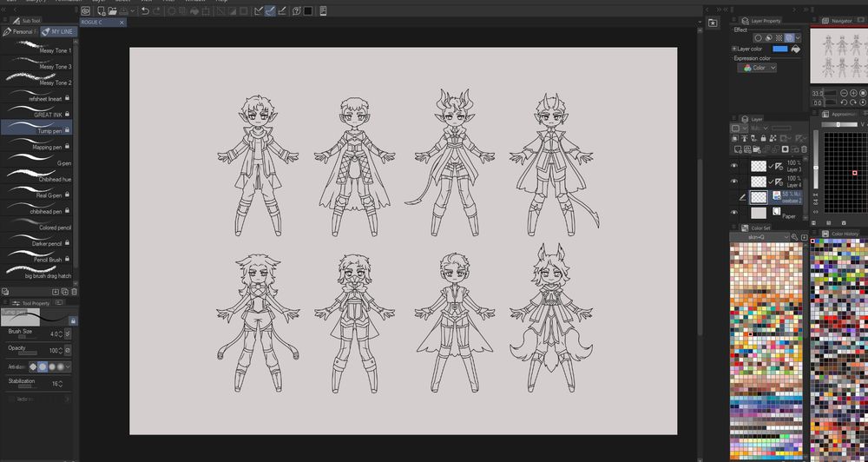The image size is (868, 462).
Task: Select the GREAT INK pen
Action: pos(36,112)
